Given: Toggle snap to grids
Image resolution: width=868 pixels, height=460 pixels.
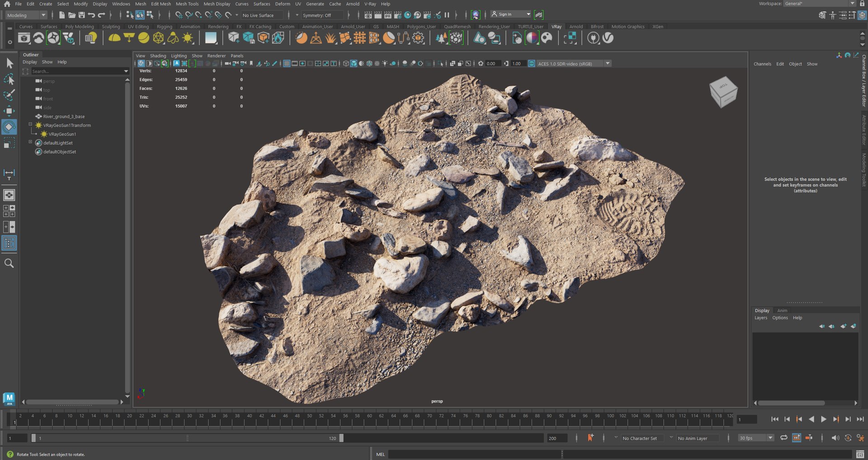Looking at the screenshot, I should (179, 15).
